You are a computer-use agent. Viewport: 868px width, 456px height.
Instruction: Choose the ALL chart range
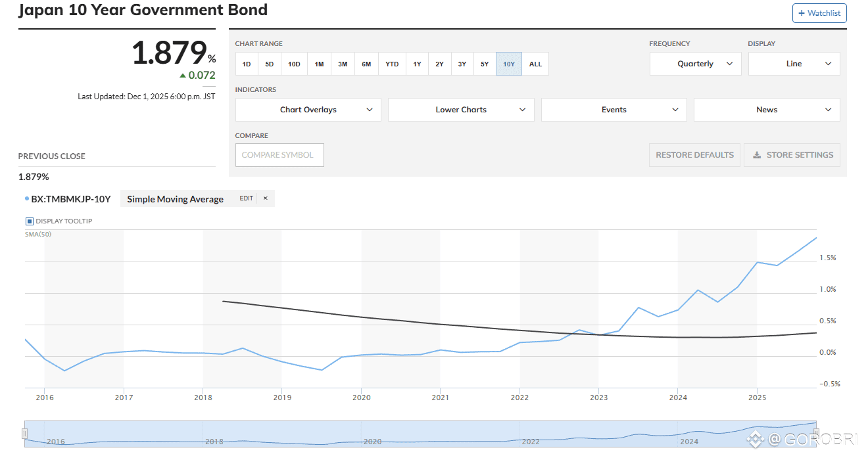(536, 64)
